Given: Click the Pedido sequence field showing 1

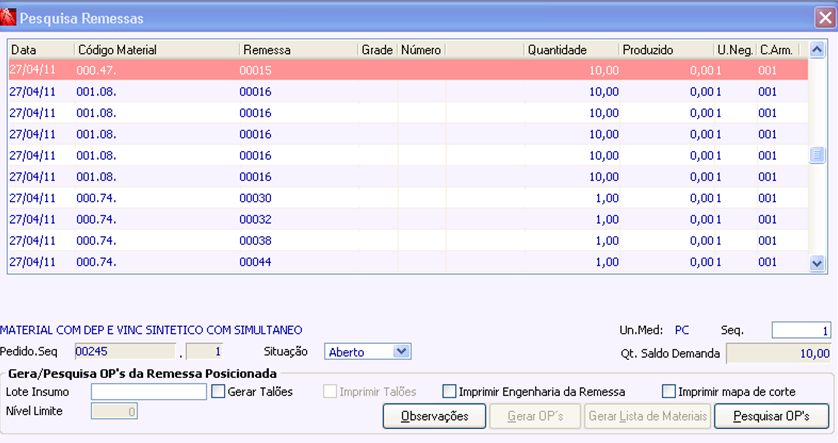Looking at the screenshot, I should pyautogui.click(x=204, y=352).
